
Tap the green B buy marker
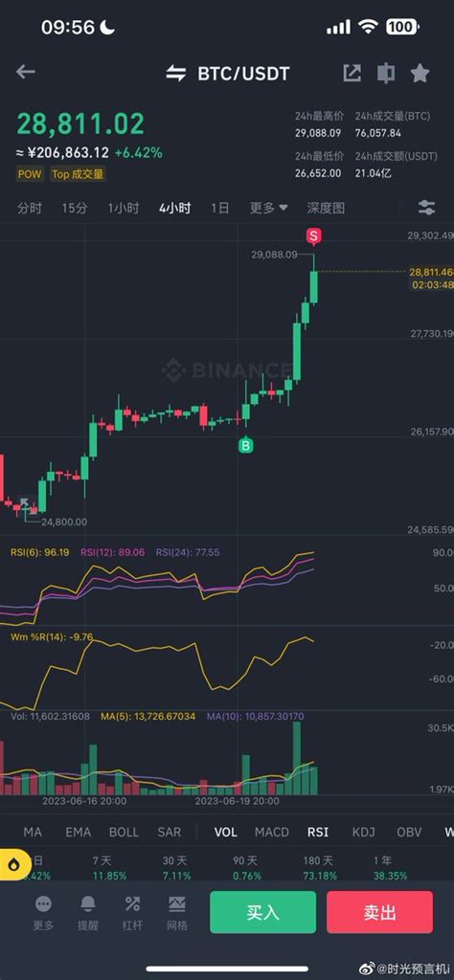(246, 444)
